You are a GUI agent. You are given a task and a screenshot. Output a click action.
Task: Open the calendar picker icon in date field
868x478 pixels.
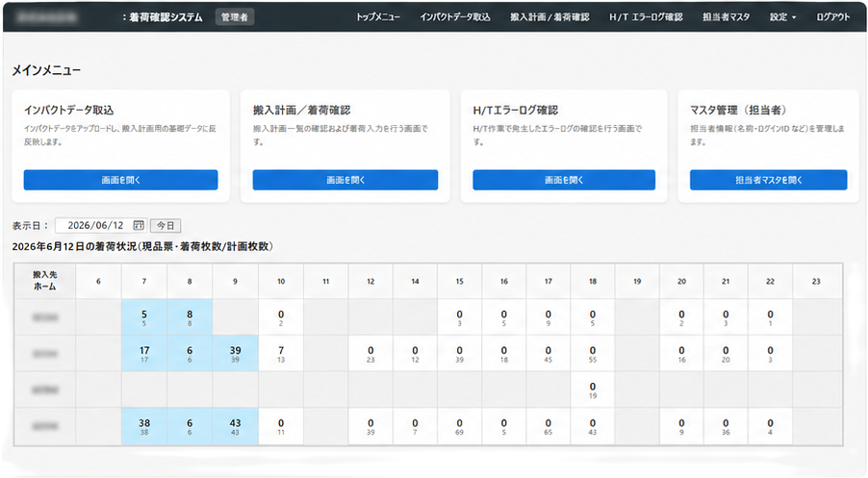(139, 225)
